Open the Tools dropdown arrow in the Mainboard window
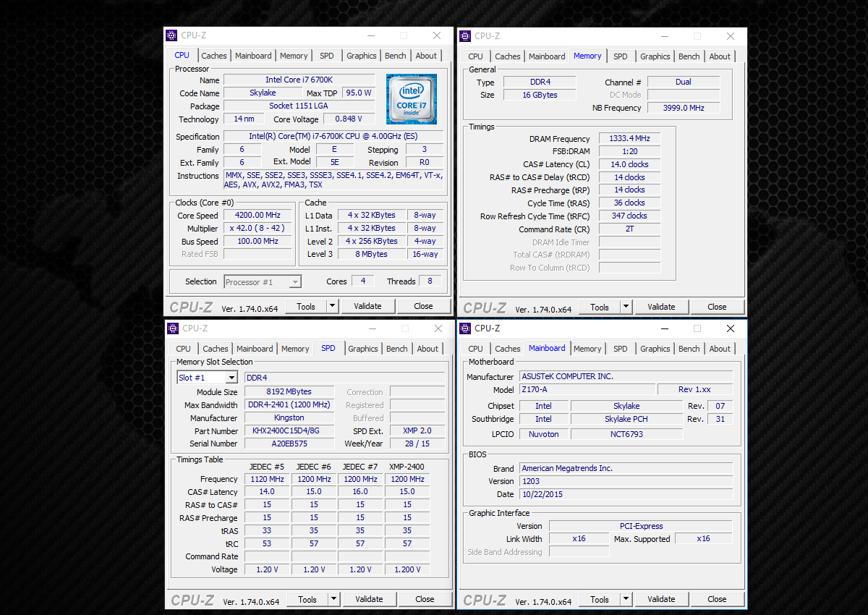The image size is (868, 615). 626,599
